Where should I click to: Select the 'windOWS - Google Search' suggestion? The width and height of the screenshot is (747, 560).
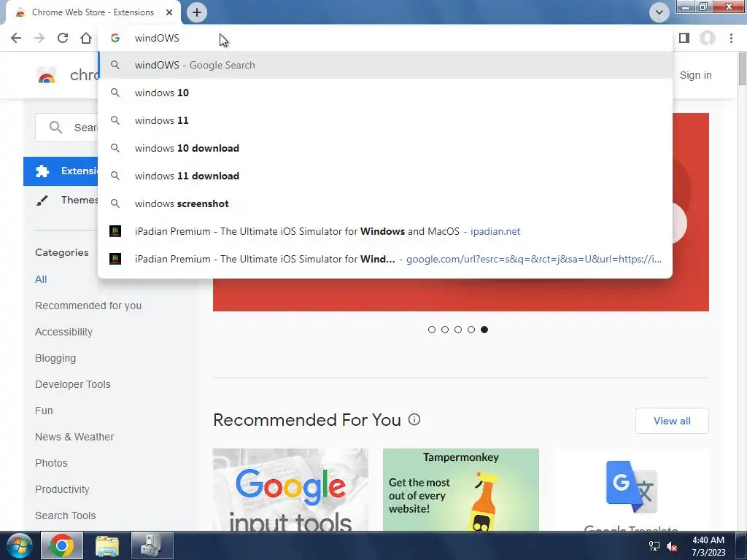coord(385,65)
